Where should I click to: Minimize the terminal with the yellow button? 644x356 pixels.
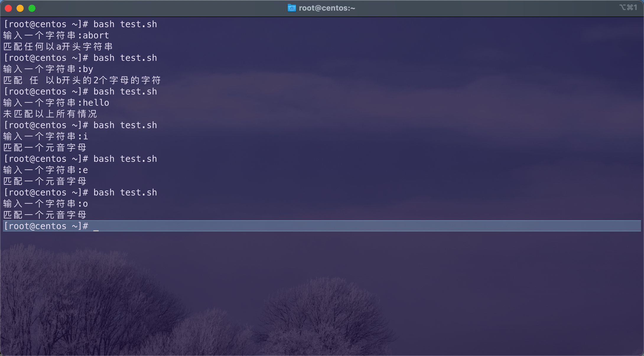(x=20, y=8)
